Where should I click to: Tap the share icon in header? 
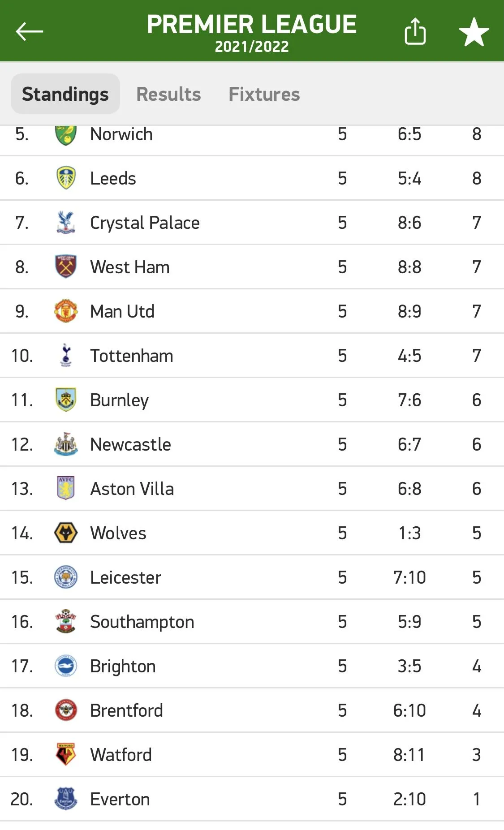click(415, 31)
